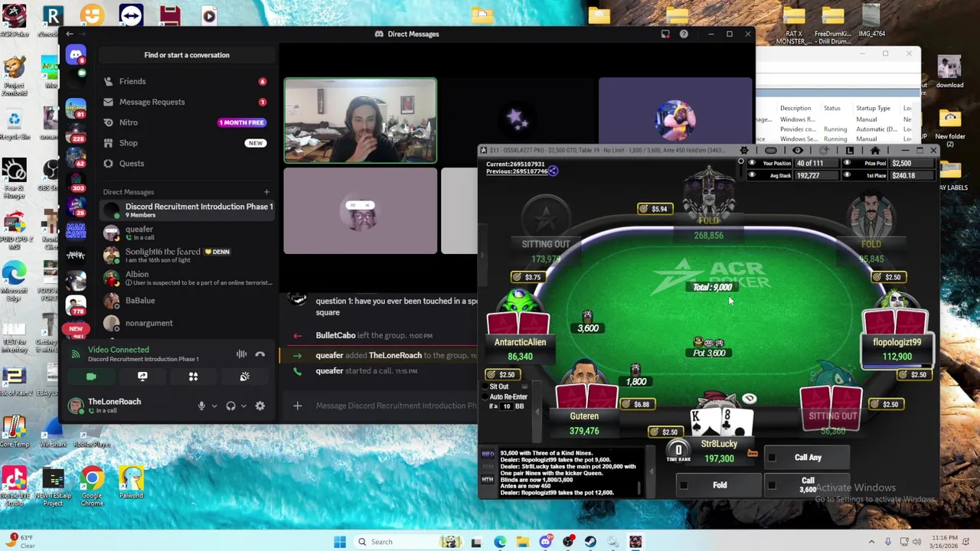Open Message Requests in Discord sidebar
980x551 pixels.
[186, 102]
